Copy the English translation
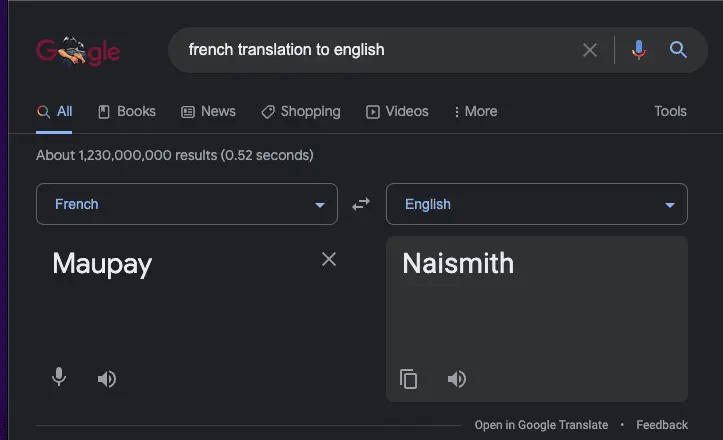Screen dimensions: 723x440 409,379
